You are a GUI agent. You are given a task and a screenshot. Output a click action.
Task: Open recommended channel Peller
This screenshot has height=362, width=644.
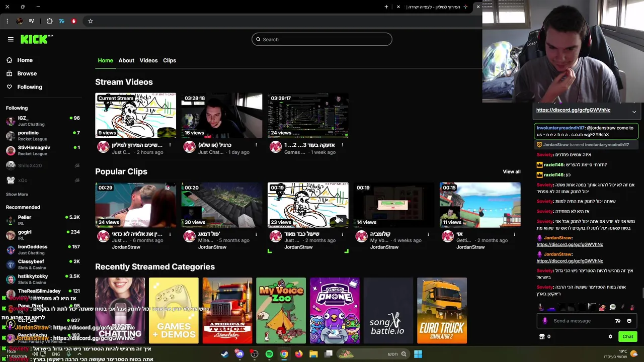tap(43, 220)
